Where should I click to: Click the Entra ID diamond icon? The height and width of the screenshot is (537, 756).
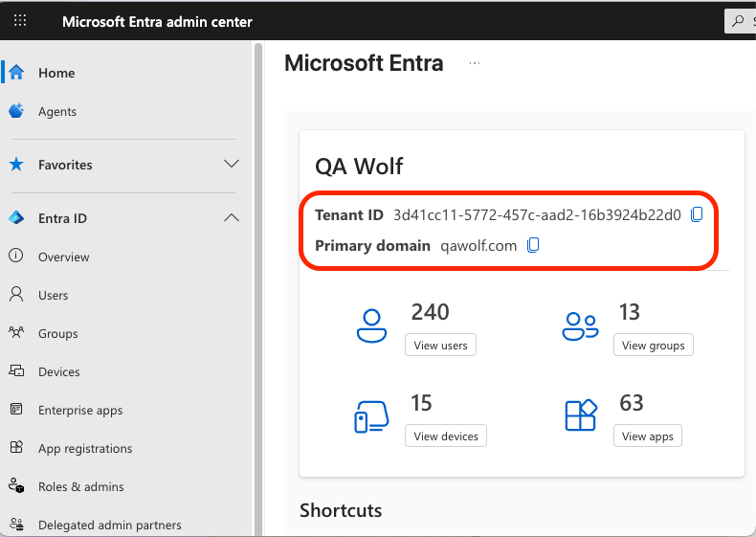[x=16, y=218]
